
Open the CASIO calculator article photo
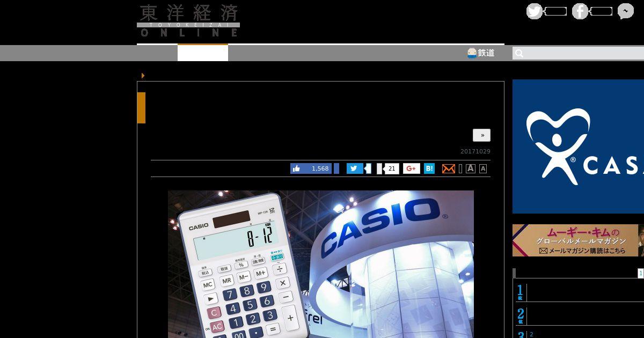[x=321, y=264]
